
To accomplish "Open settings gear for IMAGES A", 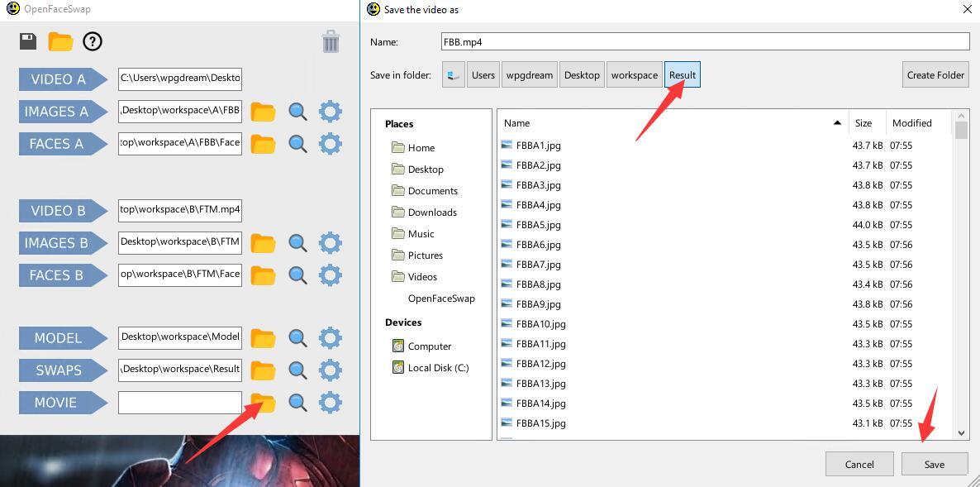I will click(330, 112).
